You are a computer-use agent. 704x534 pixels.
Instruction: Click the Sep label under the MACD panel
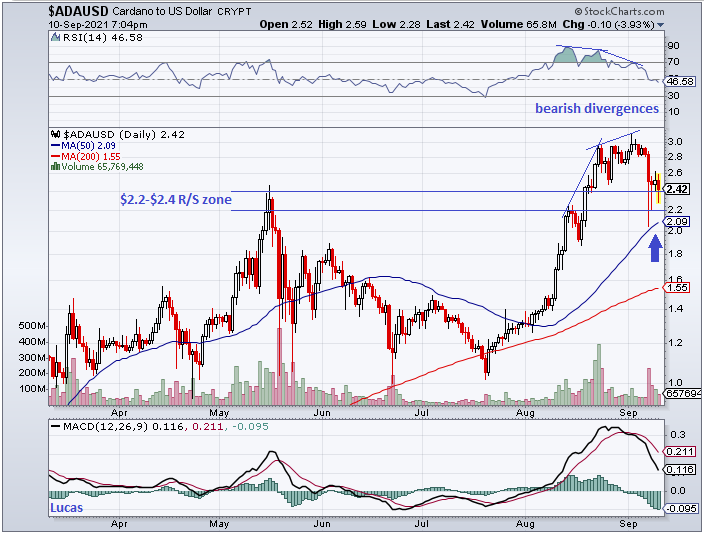[628, 524]
